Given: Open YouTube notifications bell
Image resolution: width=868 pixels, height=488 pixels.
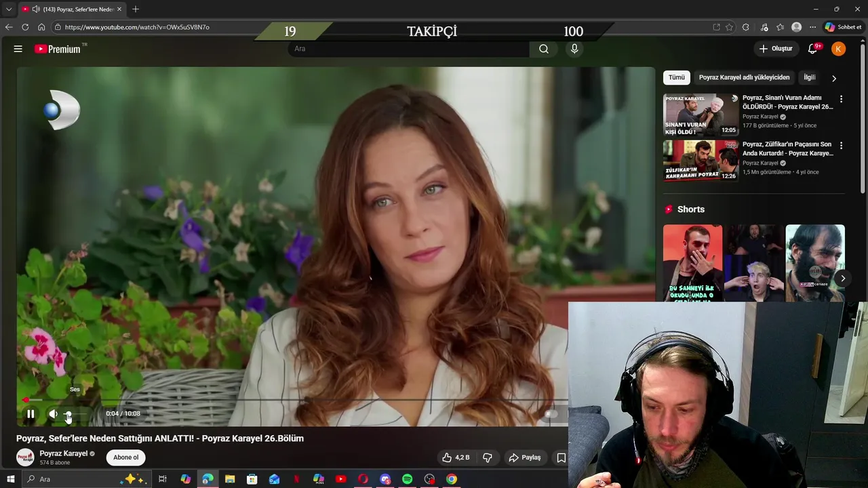Looking at the screenshot, I should [x=812, y=49].
